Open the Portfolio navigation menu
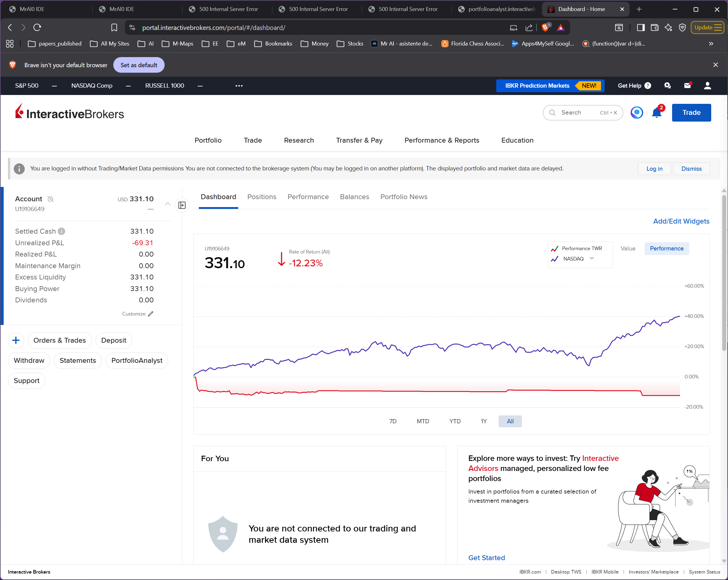The height and width of the screenshot is (580, 728). [208, 140]
